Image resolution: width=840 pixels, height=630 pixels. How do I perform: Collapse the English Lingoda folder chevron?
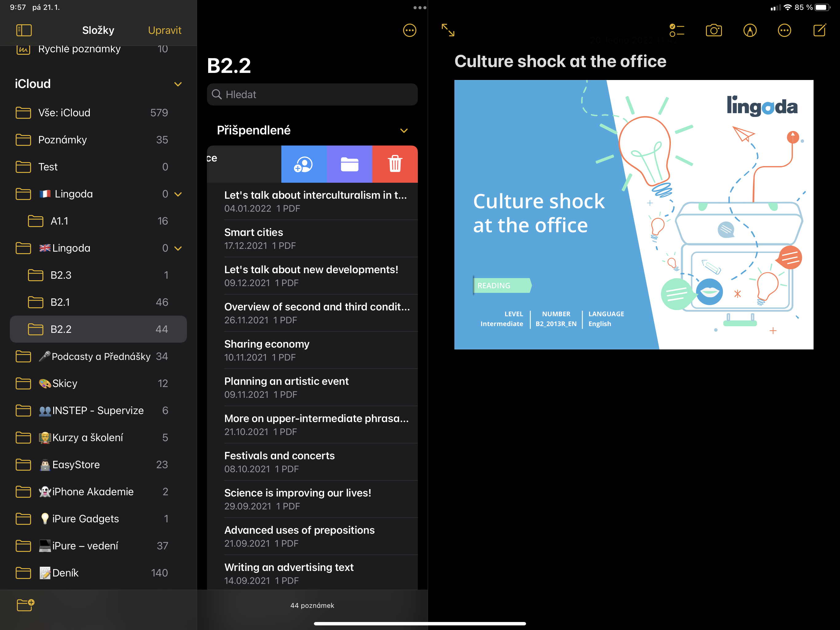178,248
